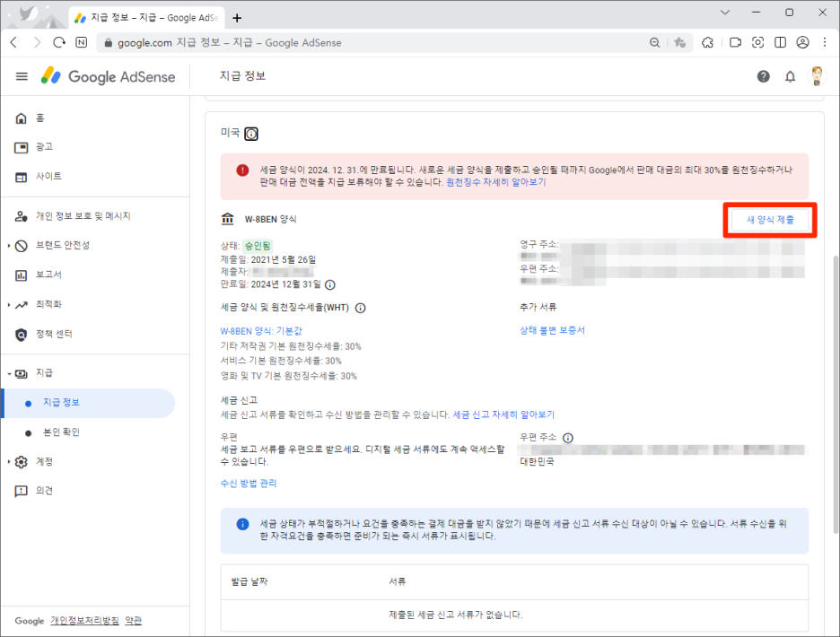
Task: Click the W-8BEN bank building icon
Action: [228, 219]
